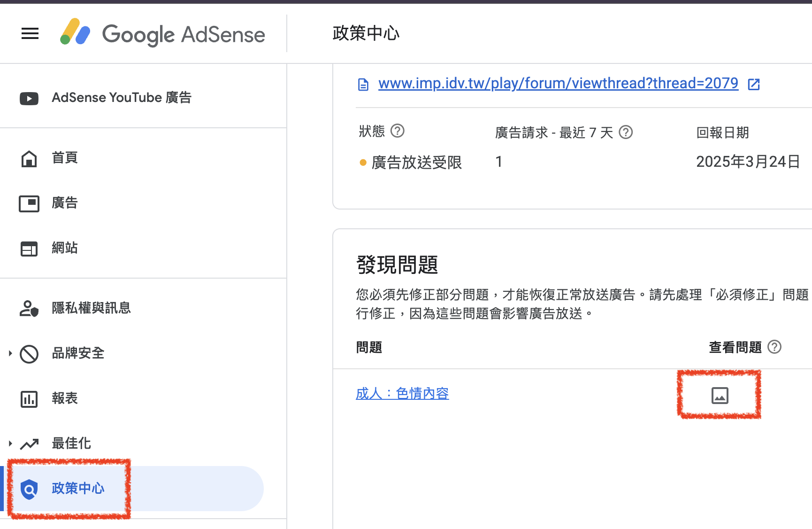Image resolution: width=812 pixels, height=529 pixels.
Task: Open 報表 in the navigation
Action: (x=65, y=398)
